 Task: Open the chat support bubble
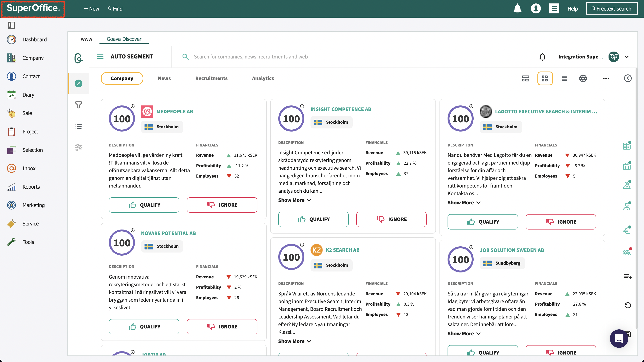[619, 338]
